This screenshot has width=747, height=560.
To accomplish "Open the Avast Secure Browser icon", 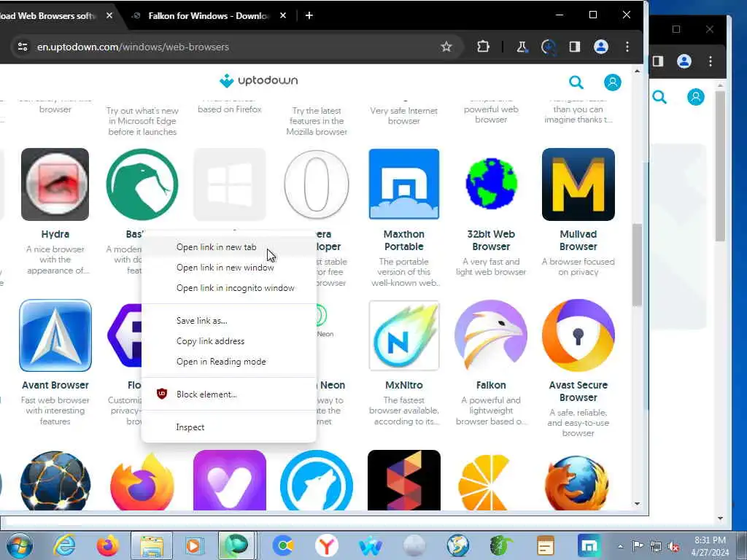I will [578, 335].
